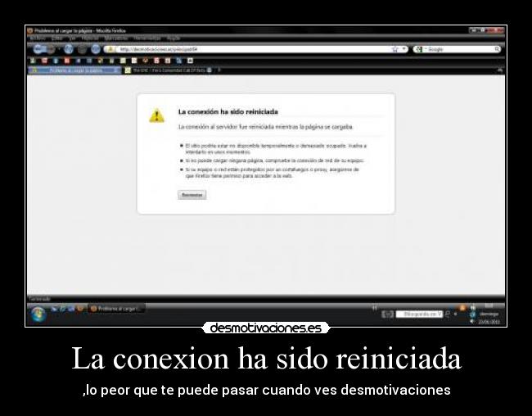Click the Stop loading button
This screenshot has width=532, height=416.
[82, 50]
